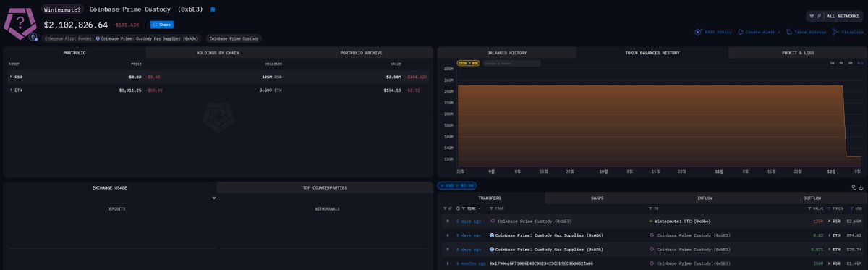Open the Create Alert + option
This screenshot has width=868, height=270.
pos(763,32)
